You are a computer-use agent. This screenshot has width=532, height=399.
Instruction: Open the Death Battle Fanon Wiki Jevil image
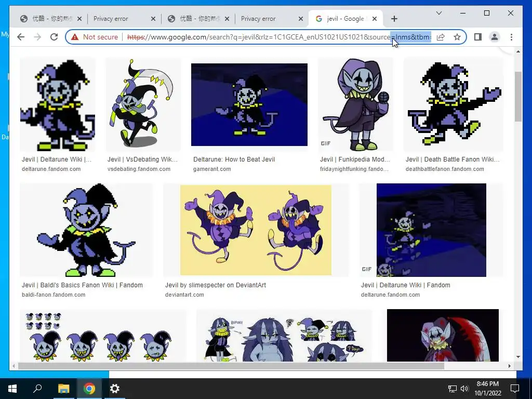(x=453, y=104)
